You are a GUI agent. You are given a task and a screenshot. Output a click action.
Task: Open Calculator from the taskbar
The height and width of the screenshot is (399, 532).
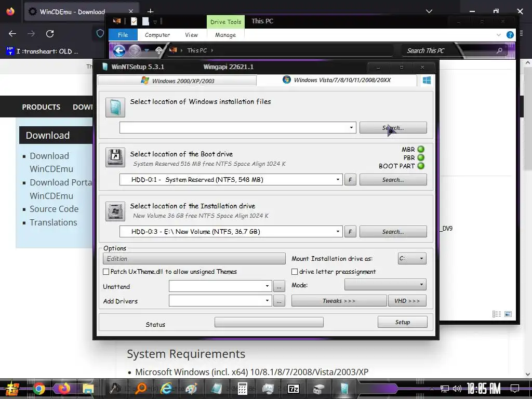242,389
